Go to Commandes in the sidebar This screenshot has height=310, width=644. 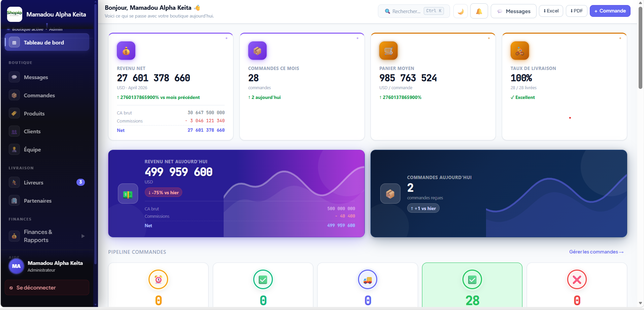pyautogui.click(x=47, y=95)
